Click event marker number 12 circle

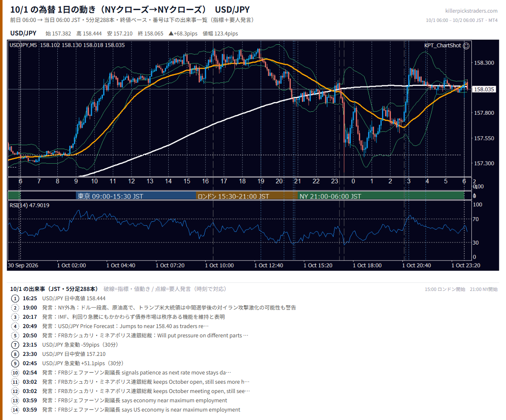pos(16,391)
